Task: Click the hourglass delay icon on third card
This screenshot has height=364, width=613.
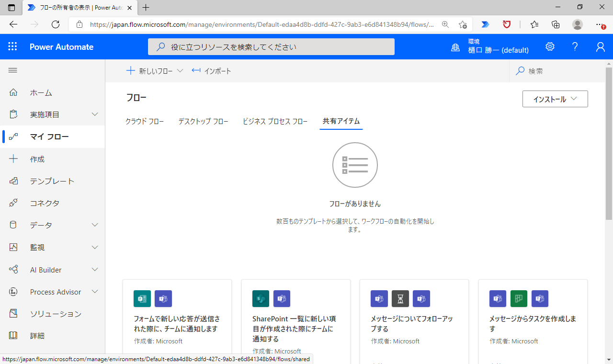Action: pyautogui.click(x=400, y=299)
